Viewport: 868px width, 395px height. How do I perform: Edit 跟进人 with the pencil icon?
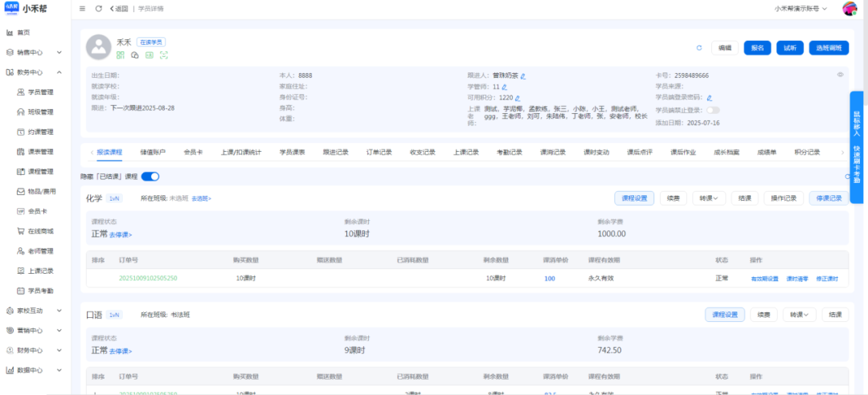[523, 76]
